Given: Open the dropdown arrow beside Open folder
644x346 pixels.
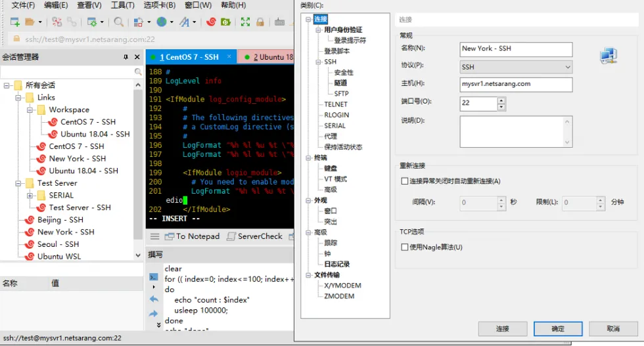Looking at the screenshot, I should pyautogui.click(x=40, y=22).
